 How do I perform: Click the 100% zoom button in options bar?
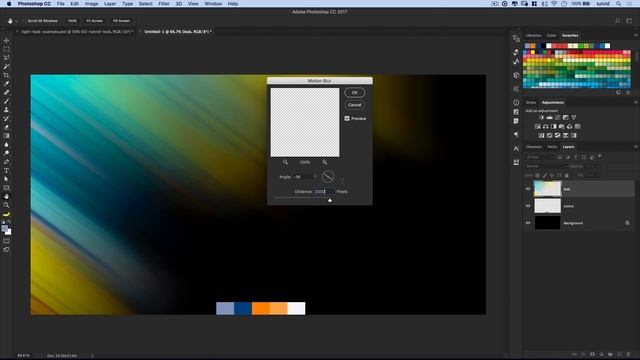[x=72, y=20]
